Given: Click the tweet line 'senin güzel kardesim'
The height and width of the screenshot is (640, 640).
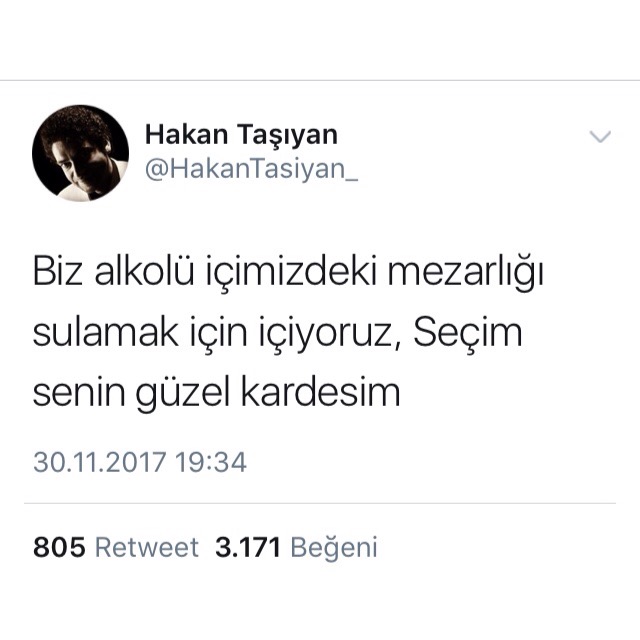Looking at the screenshot, I should coord(216,393).
